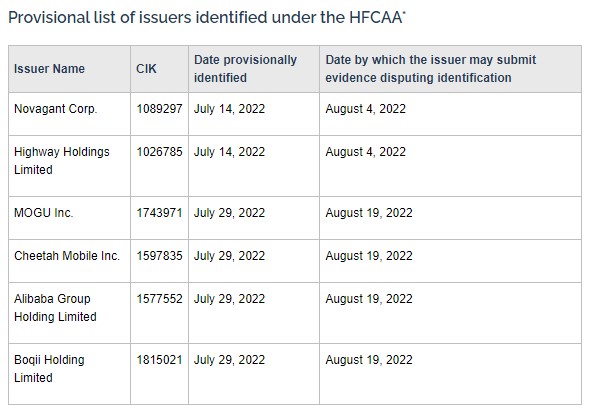
Task: Click the page heading about HFCAA issuers
Action: click(x=207, y=18)
